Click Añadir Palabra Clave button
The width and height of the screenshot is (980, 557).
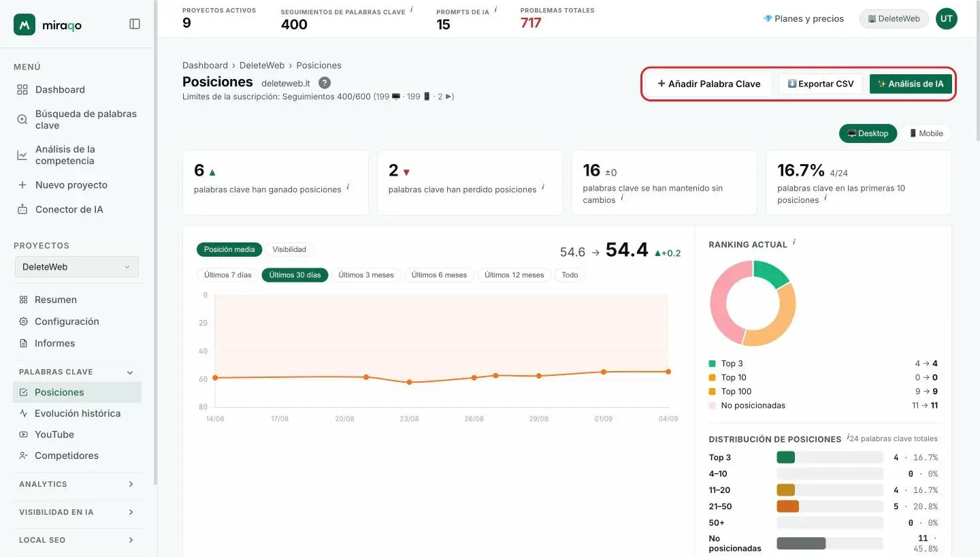click(x=709, y=84)
